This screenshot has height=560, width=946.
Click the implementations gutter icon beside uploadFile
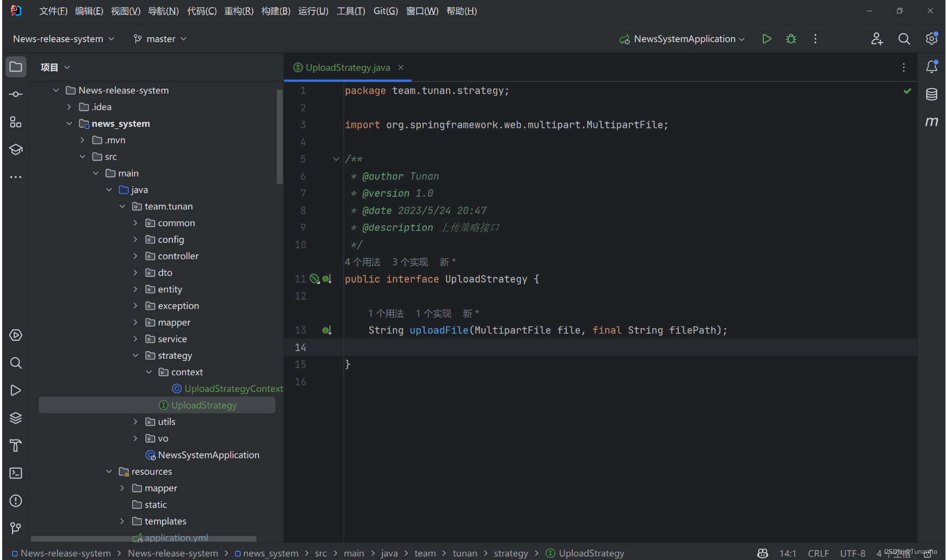coord(327,330)
